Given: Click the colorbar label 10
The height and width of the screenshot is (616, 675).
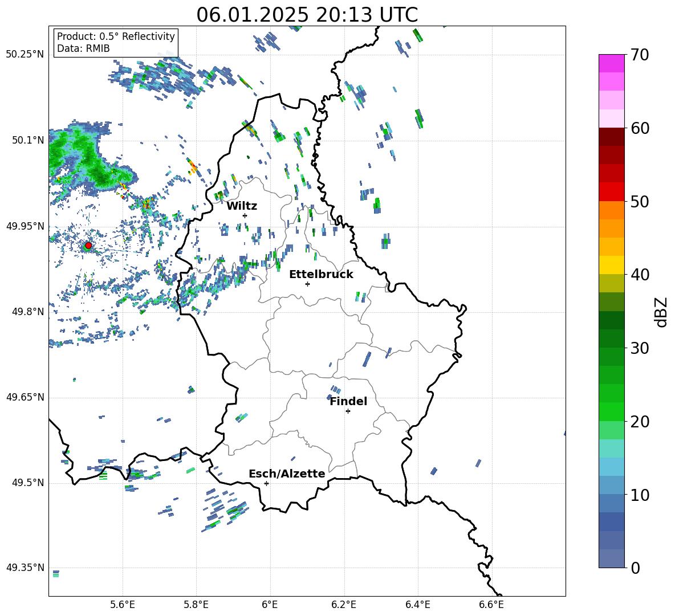Looking at the screenshot, I should click(640, 495).
